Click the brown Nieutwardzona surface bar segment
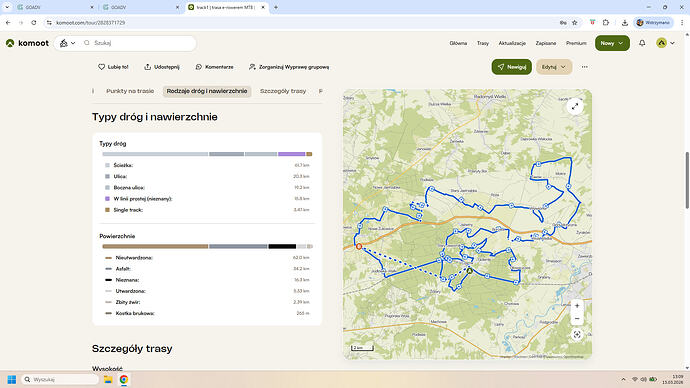This screenshot has height=388, width=690. tap(155, 246)
